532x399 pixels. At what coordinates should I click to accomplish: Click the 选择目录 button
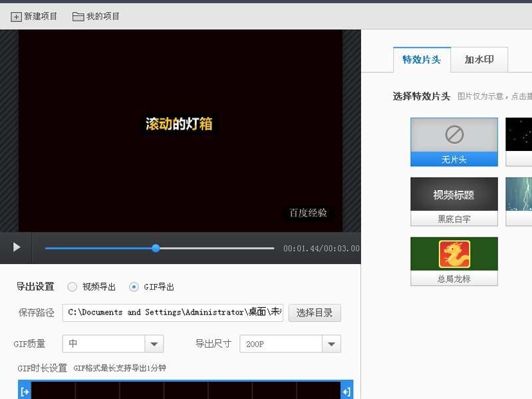314,313
